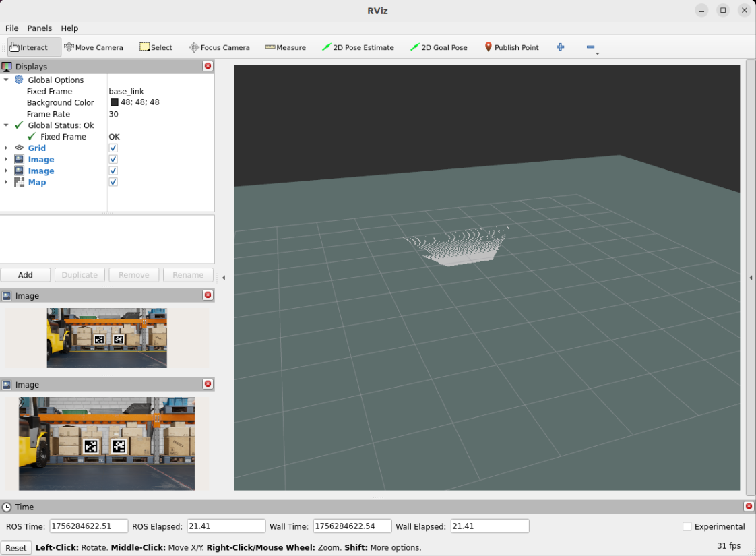
Task: Toggle the Experimental checkbox
Action: 687,526
